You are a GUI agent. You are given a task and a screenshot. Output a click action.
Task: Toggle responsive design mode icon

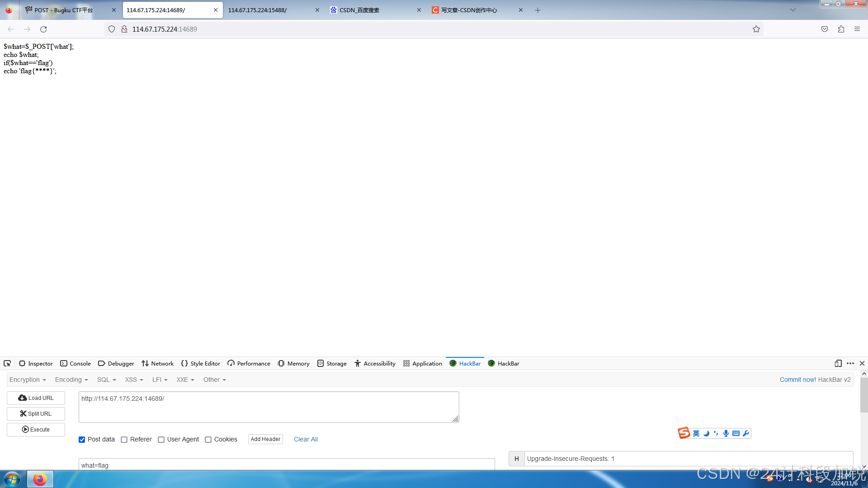(838, 364)
